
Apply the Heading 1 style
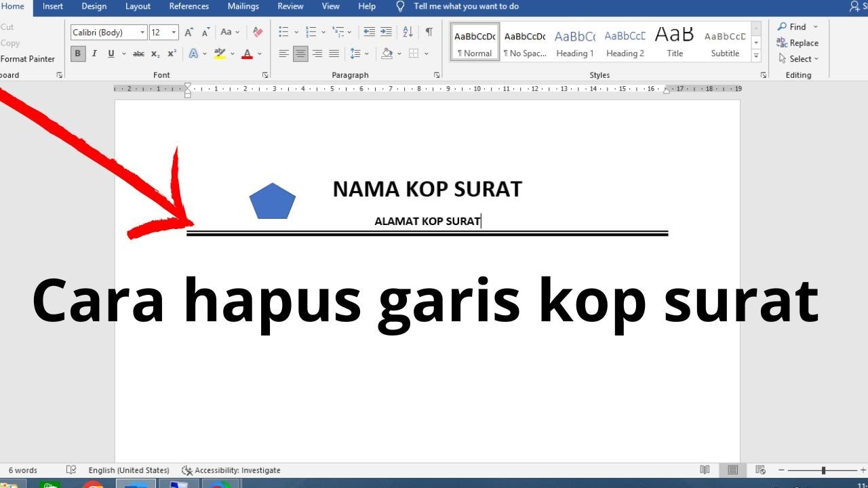(x=575, y=43)
